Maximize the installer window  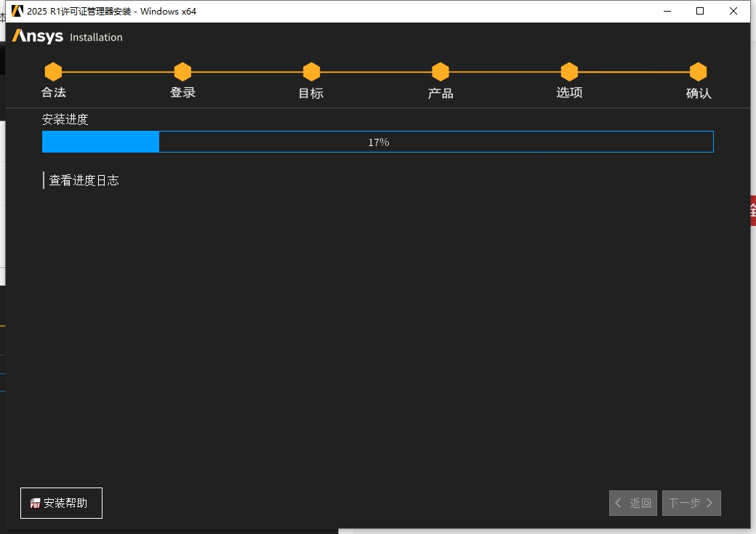[700, 11]
